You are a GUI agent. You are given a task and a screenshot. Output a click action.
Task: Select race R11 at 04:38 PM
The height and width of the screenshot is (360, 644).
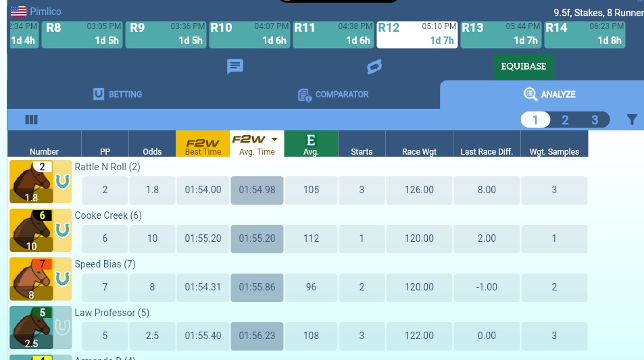pyautogui.click(x=334, y=34)
